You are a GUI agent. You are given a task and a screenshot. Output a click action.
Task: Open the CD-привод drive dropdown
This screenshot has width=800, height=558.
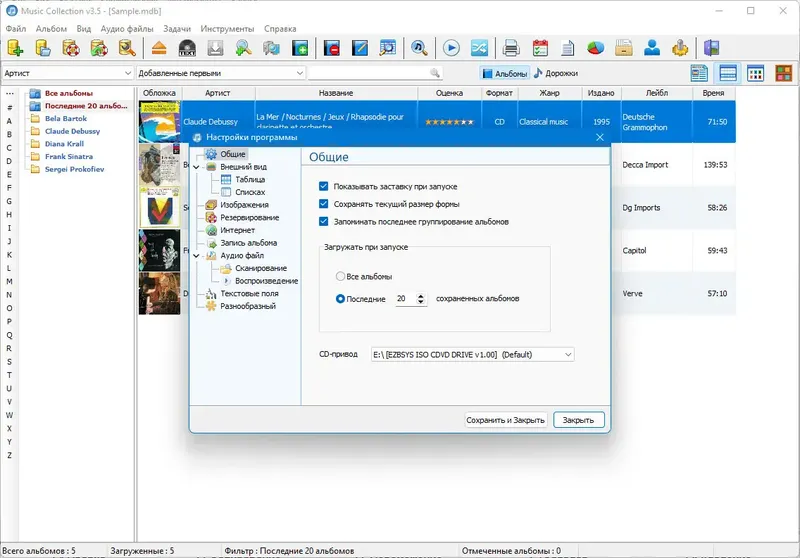(472, 354)
